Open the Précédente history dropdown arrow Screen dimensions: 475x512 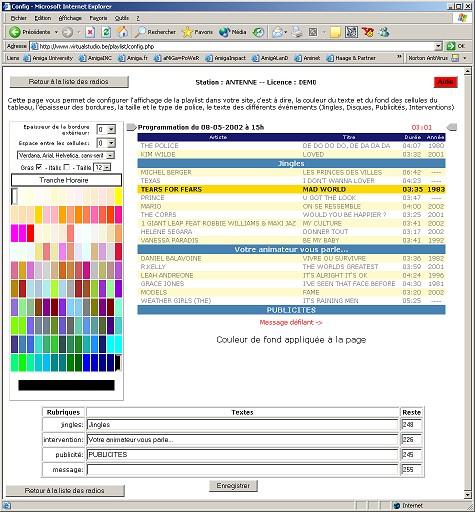tap(56, 32)
